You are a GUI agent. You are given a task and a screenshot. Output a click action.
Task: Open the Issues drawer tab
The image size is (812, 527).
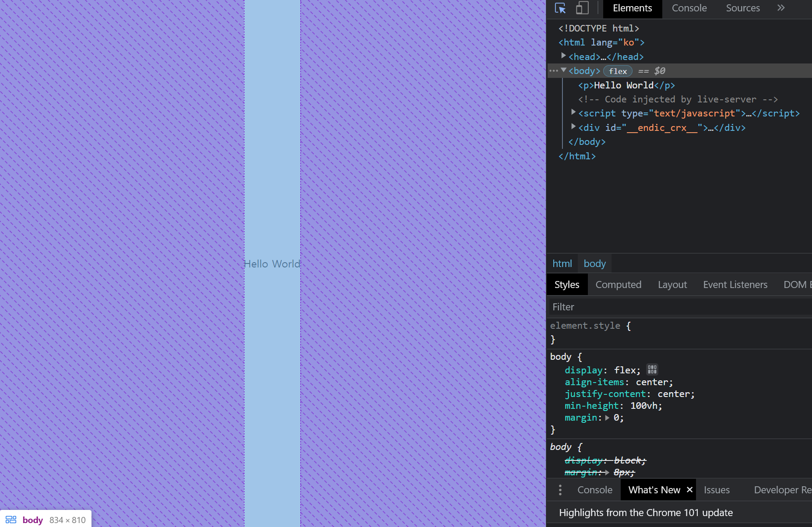point(717,490)
